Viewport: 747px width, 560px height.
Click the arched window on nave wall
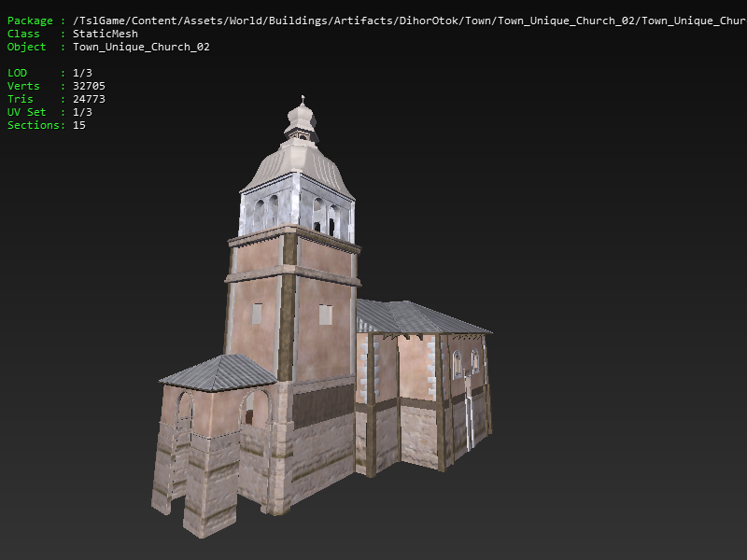point(458,364)
